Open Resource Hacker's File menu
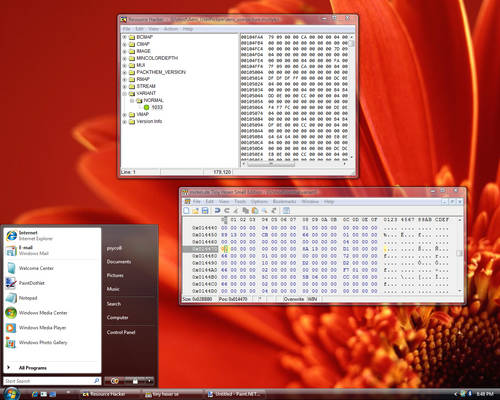500x400 pixels. pos(126,29)
